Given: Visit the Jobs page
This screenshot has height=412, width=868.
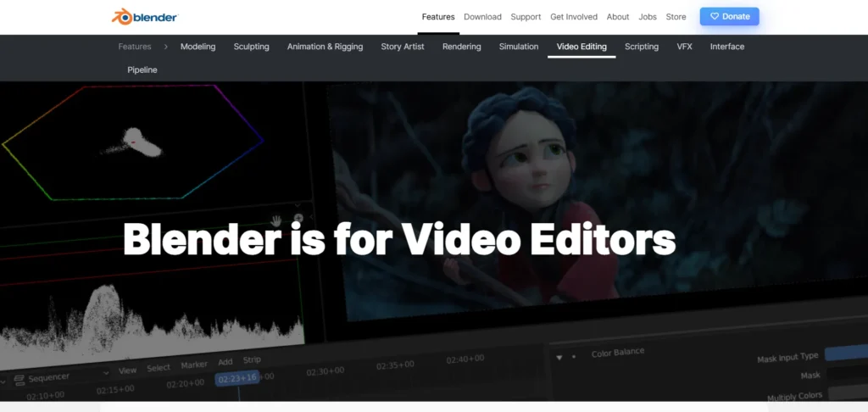Looking at the screenshot, I should [647, 17].
